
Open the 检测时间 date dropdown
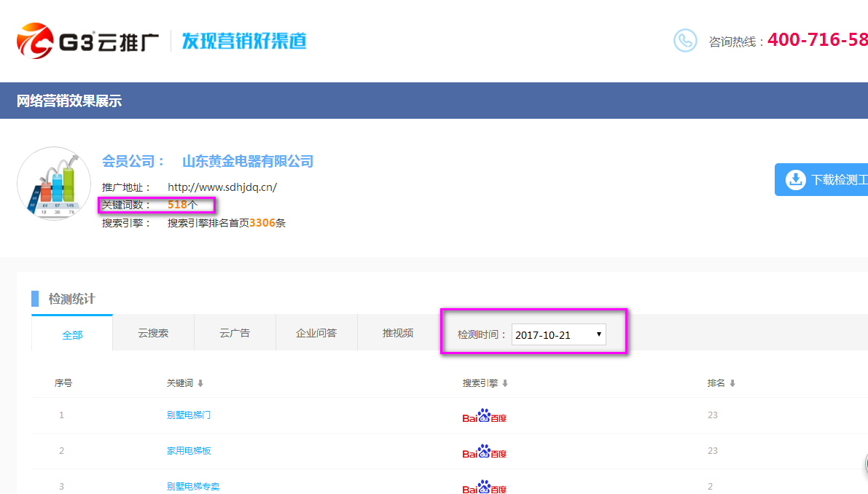[x=558, y=334]
